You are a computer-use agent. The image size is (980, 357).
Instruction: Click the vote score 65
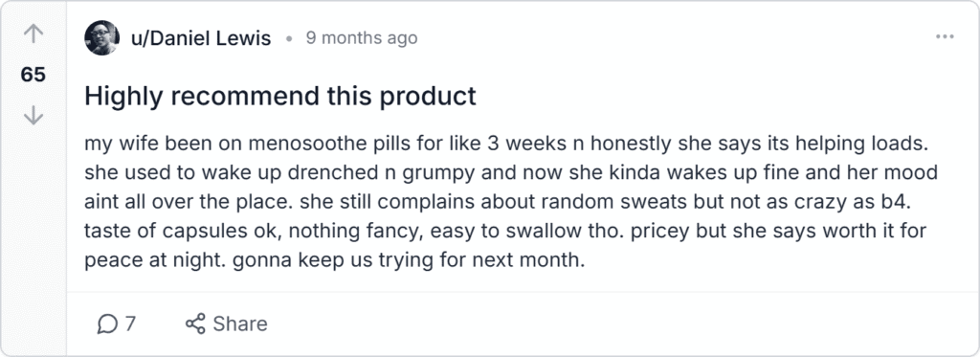[x=33, y=75]
